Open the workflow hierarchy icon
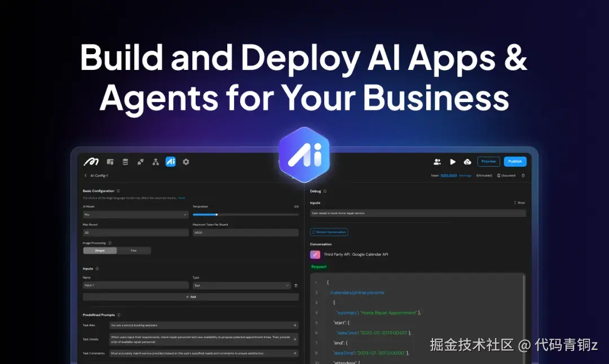The width and height of the screenshot is (609, 364). click(156, 162)
